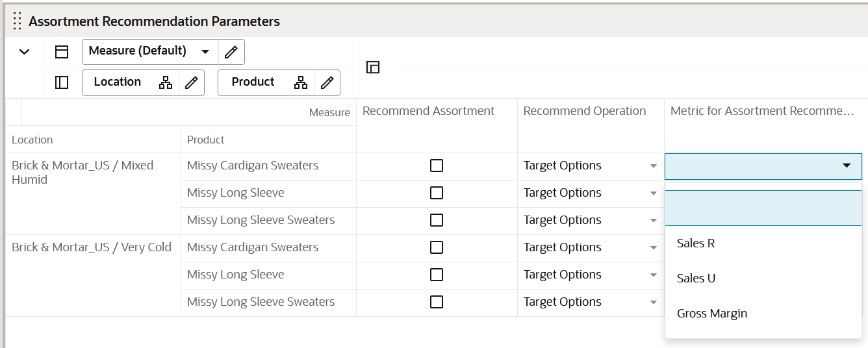868x348 pixels.
Task: Tick Recommend Assortment for Very Cold Cardigan Sweaters
Action: 437,247
